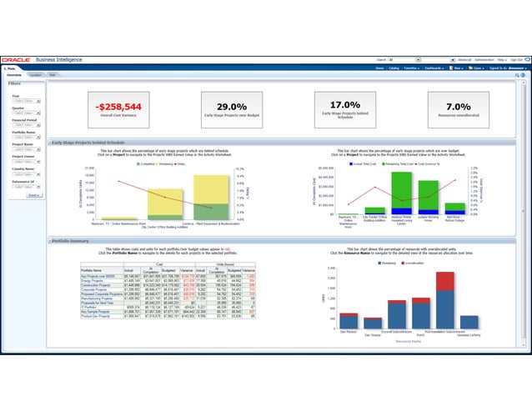Screen dimensions: 532x411
Task: Click the -$258,544 Overall Cost Variance tile
Action: click(118, 110)
